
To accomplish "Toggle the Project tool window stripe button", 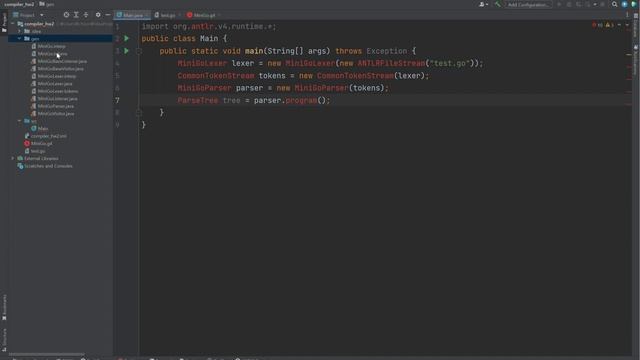I will [x=4, y=22].
